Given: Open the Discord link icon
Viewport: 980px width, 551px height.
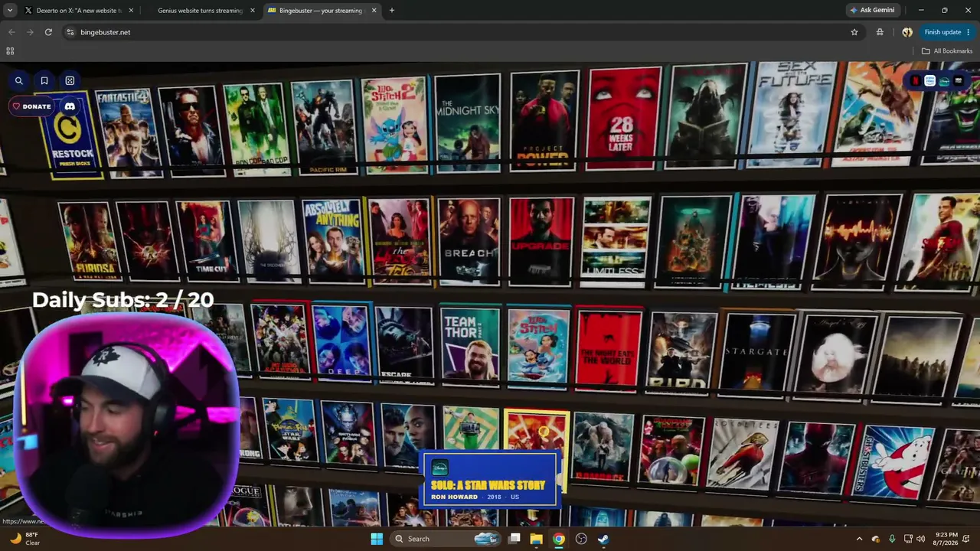Looking at the screenshot, I should (70, 106).
